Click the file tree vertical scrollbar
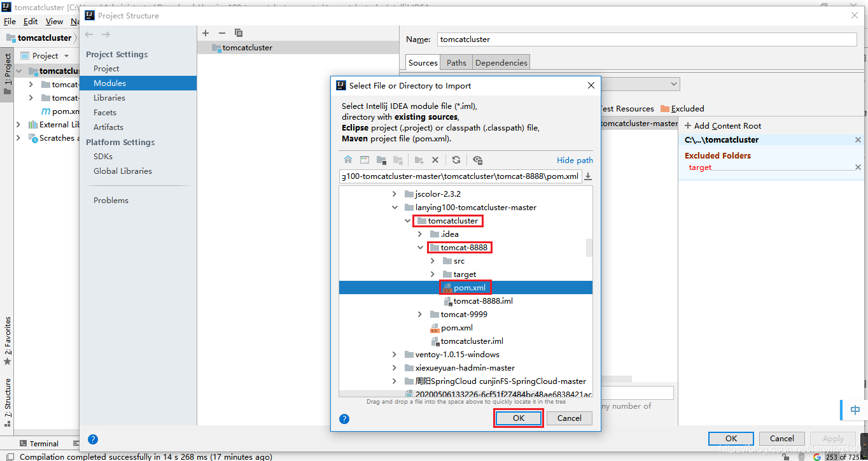The width and height of the screenshot is (868, 461). point(589,248)
